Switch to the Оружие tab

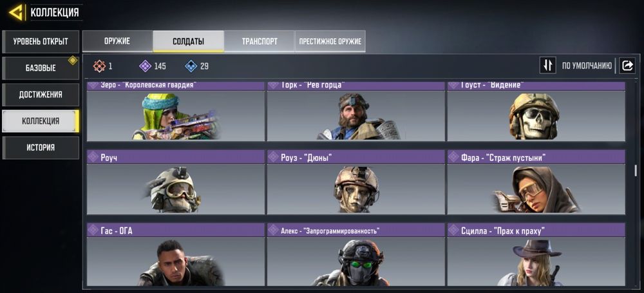click(117, 41)
